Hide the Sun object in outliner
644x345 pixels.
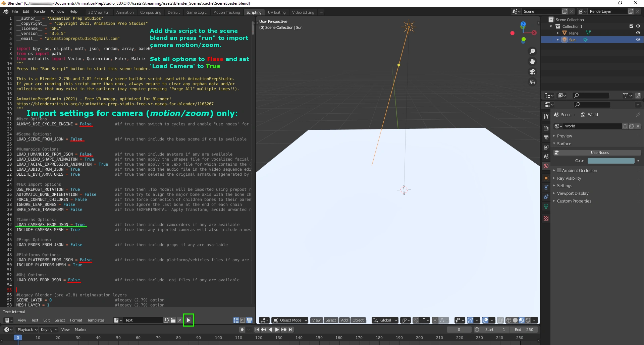click(x=638, y=40)
